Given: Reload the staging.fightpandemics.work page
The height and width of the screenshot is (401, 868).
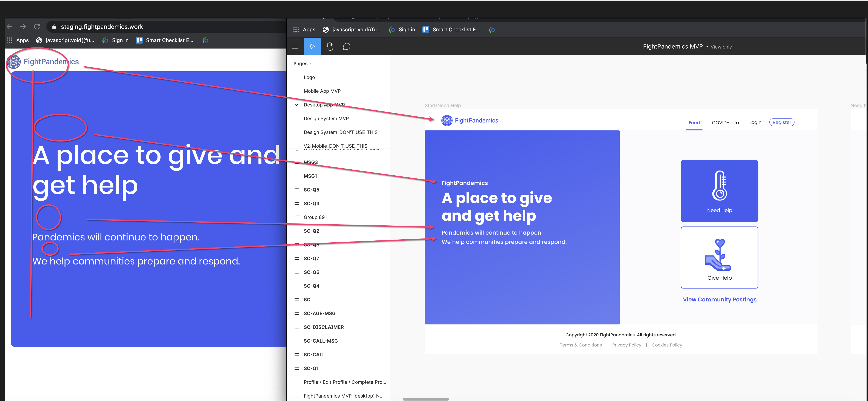Looking at the screenshot, I should click(x=37, y=27).
